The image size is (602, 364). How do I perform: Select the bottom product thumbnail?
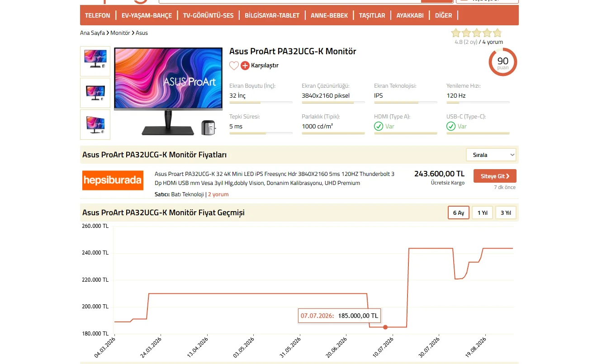coord(95,124)
